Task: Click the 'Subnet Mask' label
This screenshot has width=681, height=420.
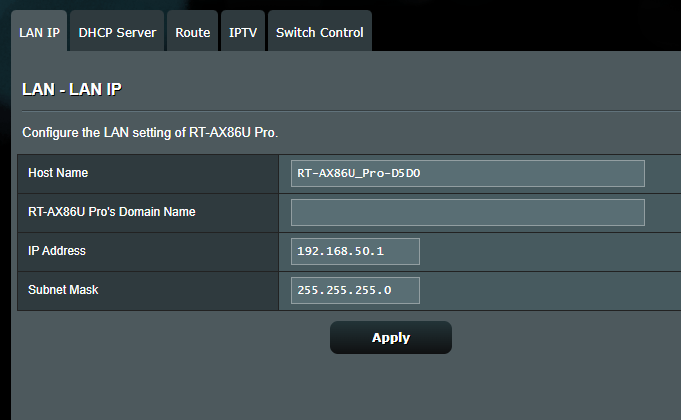Action: [63, 290]
